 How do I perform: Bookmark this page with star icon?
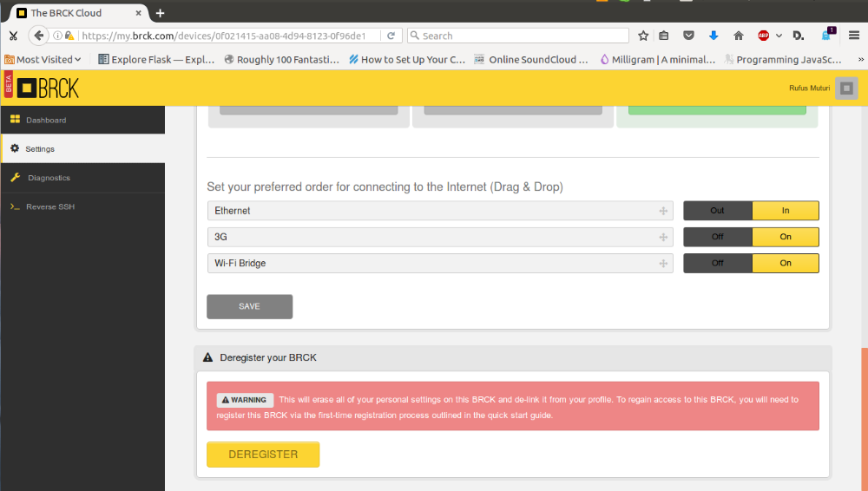[x=642, y=36]
